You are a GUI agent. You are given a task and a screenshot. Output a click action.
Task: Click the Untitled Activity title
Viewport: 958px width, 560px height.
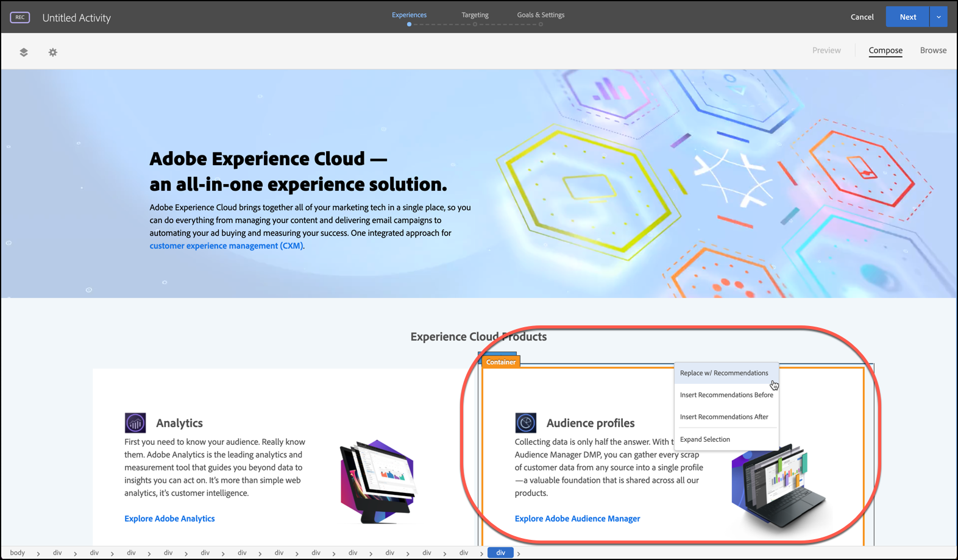[x=77, y=18]
